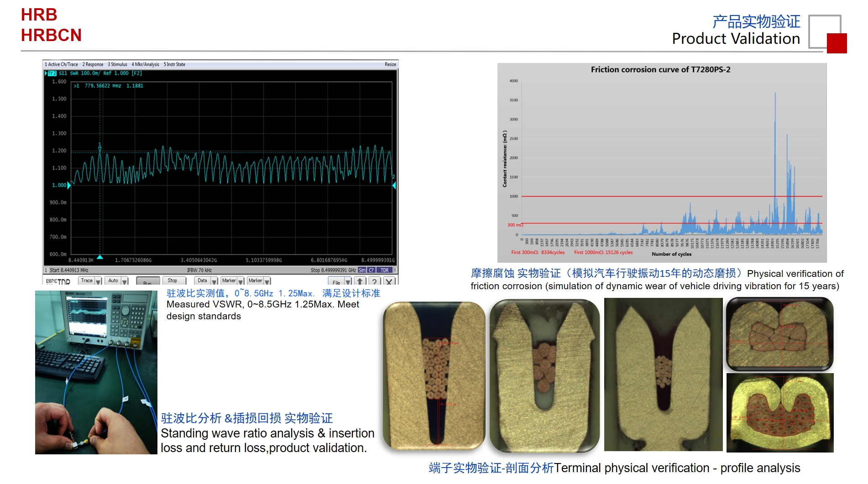Open the Response menu
The width and height of the screenshot is (868, 484).
(93, 64)
